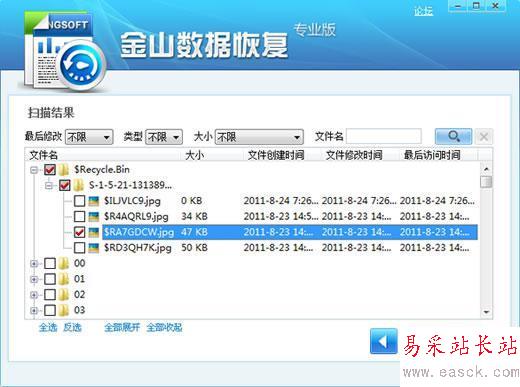Select the $RD3QH7K.jpg file name
This screenshot has height=387, width=520.
(x=137, y=248)
